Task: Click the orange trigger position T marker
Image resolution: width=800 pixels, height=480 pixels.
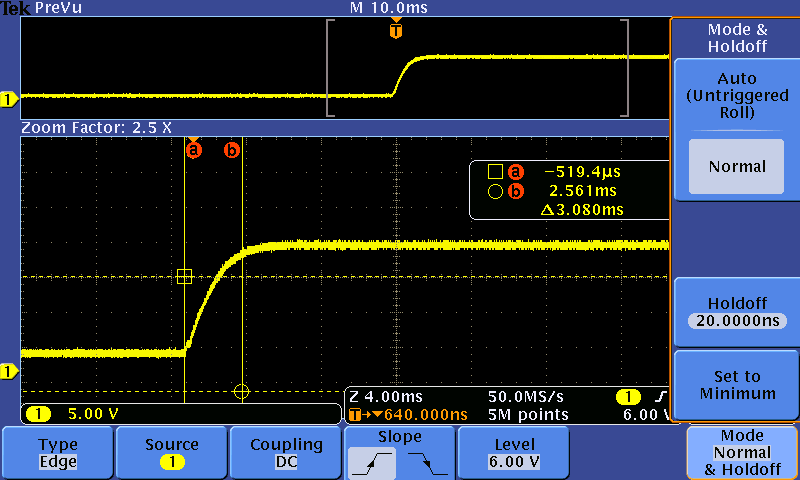Action: (397, 31)
